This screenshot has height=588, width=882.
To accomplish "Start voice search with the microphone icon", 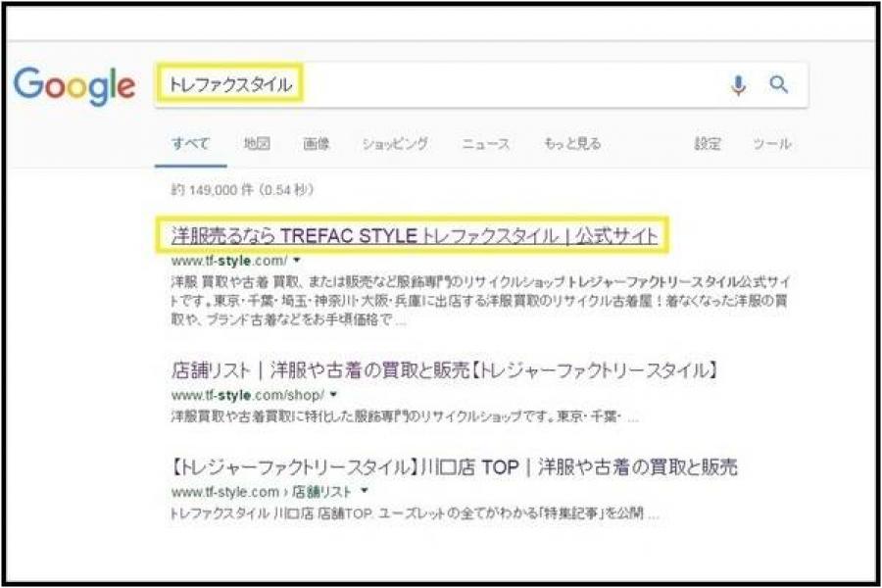I will click(739, 85).
